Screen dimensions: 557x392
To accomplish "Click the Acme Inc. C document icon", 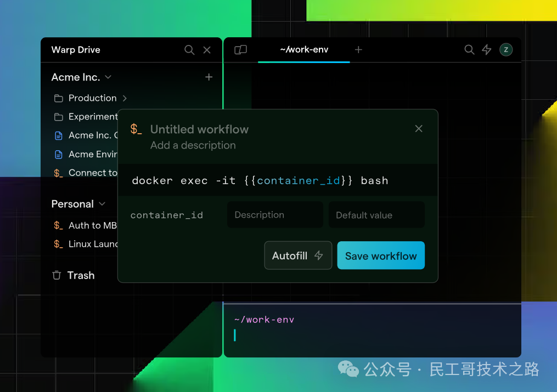I will (x=59, y=135).
